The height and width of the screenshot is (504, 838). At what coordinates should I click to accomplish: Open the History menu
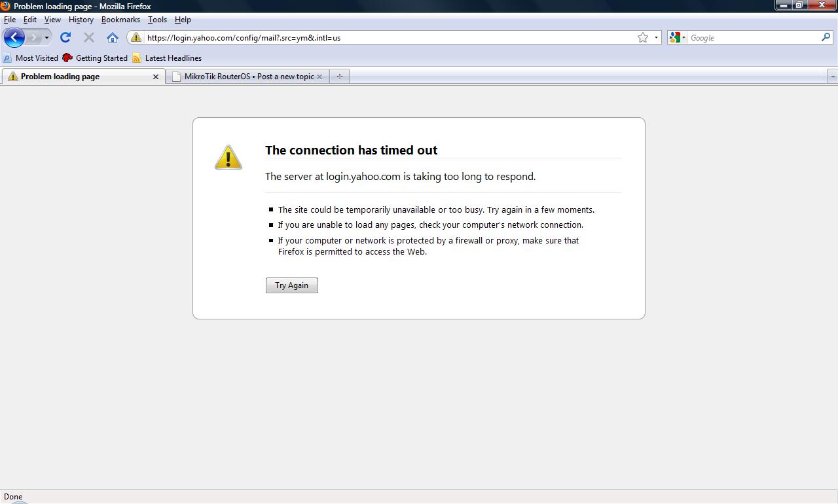(81, 20)
